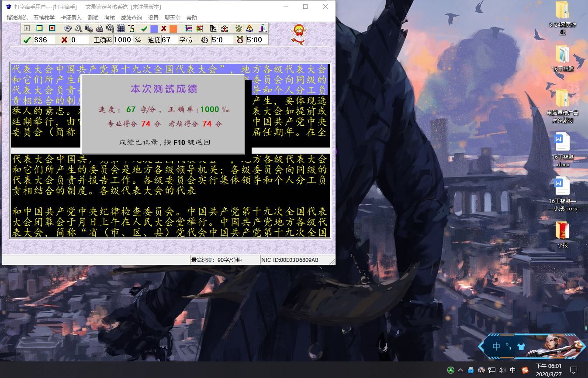Viewport: 588px width, 378px height.
Task: Open the 3-24网页作业 desktop folder
Action: pyautogui.click(x=563, y=17)
